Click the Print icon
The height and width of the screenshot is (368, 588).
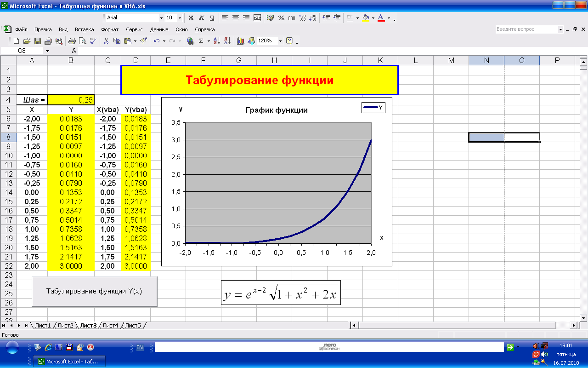tap(72, 41)
